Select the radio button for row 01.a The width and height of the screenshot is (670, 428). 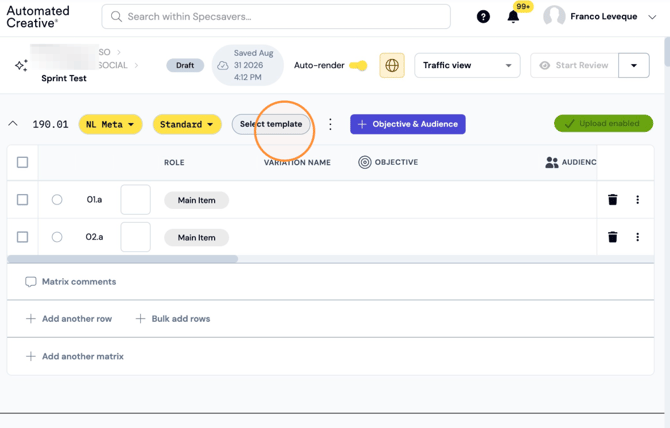tap(57, 199)
